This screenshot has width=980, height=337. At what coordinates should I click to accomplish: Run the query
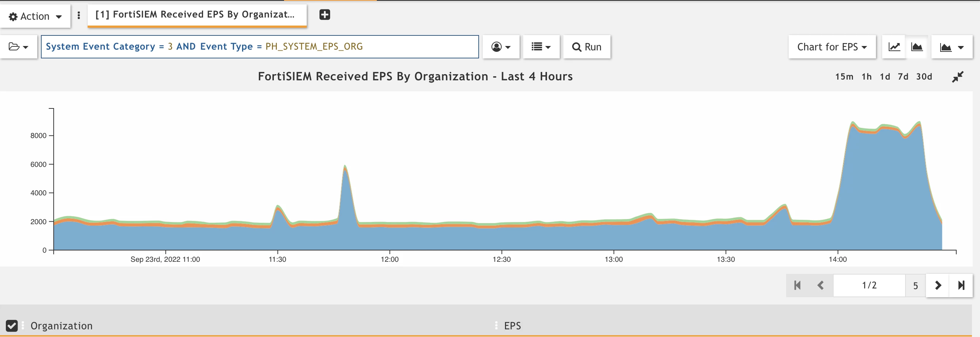587,47
